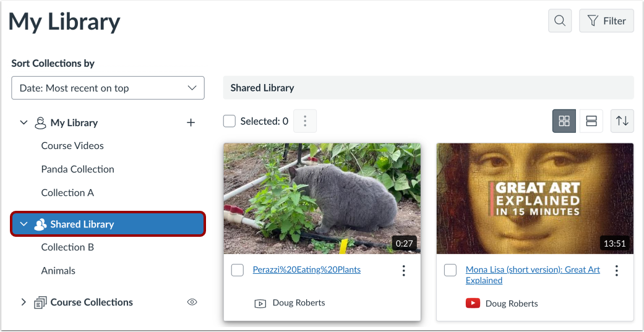Open the Sort Collections by dropdown
644x332 pixels.
tap(108, 88)
